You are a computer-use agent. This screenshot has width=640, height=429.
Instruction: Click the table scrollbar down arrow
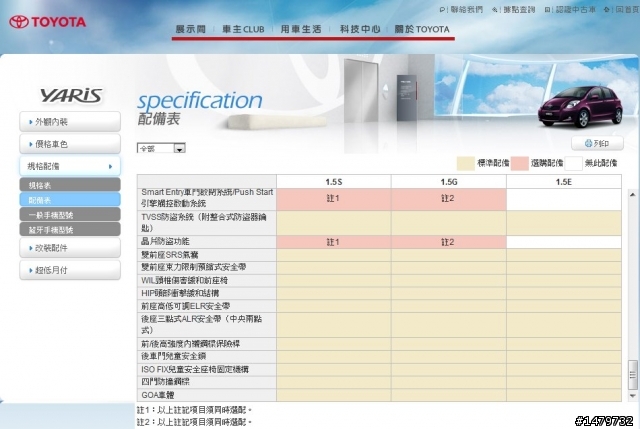click(633, 396)
